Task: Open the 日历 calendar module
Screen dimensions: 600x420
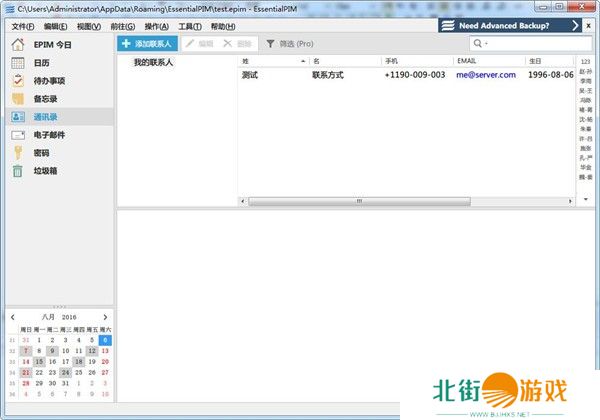Action: 41,63
